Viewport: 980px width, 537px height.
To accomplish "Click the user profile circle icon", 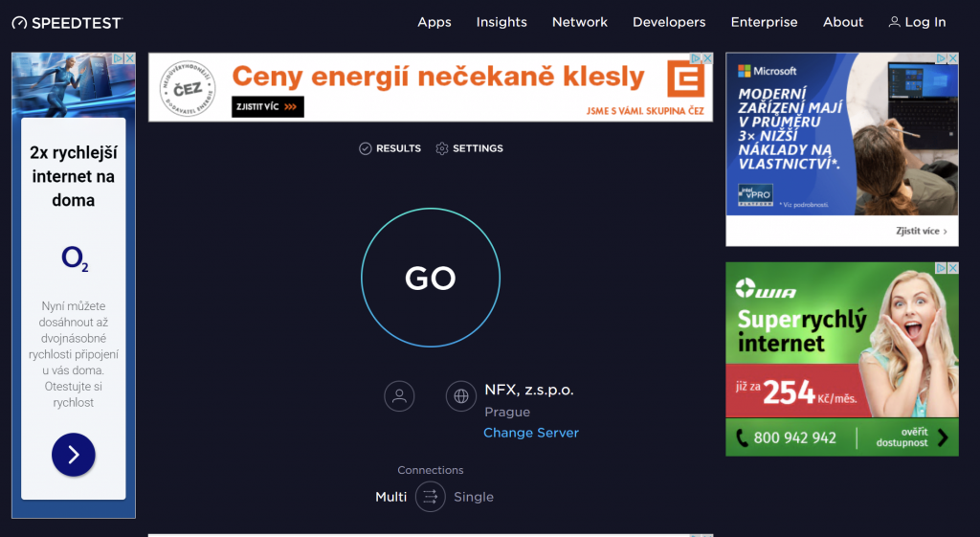I will point(399,395).
